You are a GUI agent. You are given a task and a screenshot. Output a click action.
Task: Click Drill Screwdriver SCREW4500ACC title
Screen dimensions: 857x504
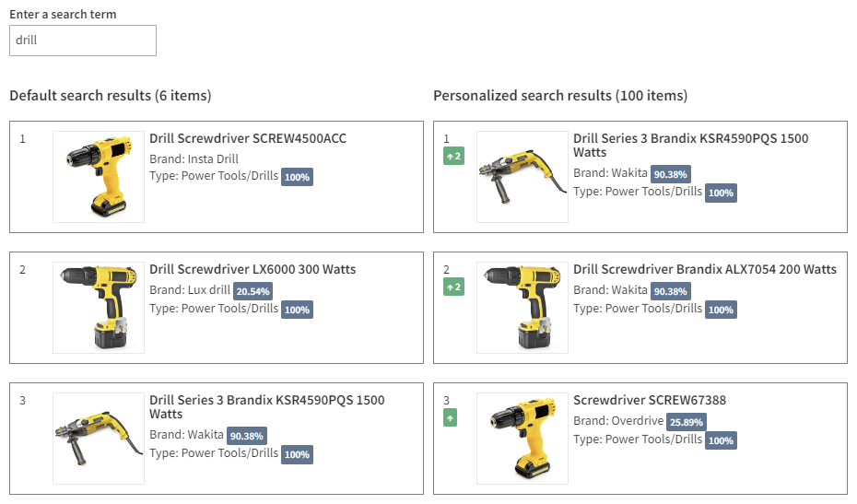click(x=248, y=139)
